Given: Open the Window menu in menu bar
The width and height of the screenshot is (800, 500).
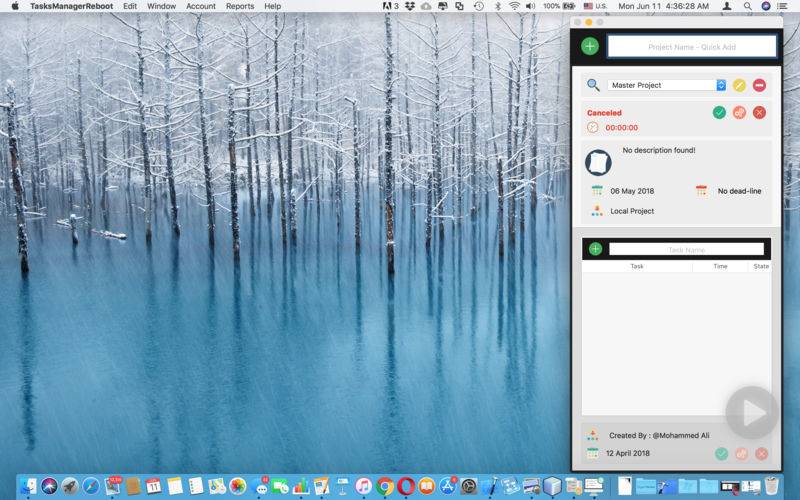Looking at the screenshot, I should pyautogui.click(x=161, y=6).
